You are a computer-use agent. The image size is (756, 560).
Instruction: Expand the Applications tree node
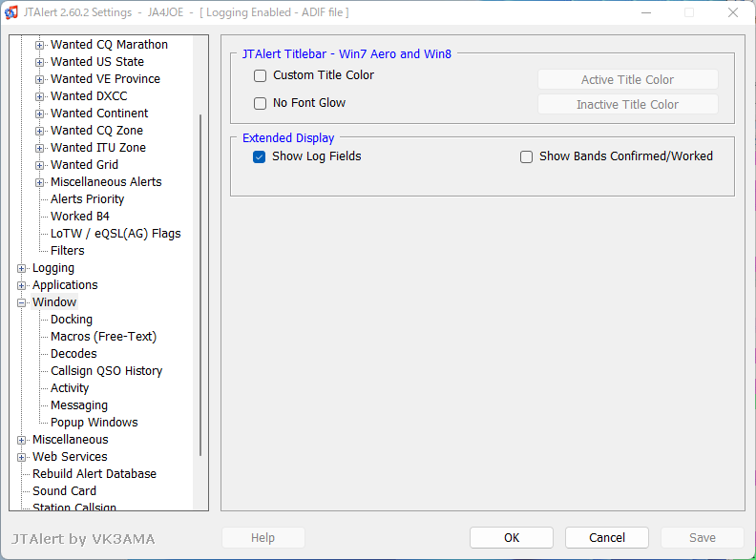pos(21,285)
